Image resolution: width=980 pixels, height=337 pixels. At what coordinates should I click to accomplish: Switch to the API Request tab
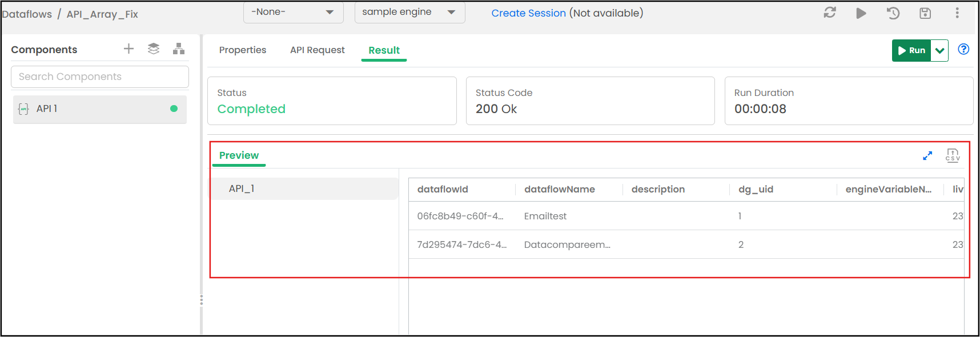pyautogui.click(x=318, y=50)
